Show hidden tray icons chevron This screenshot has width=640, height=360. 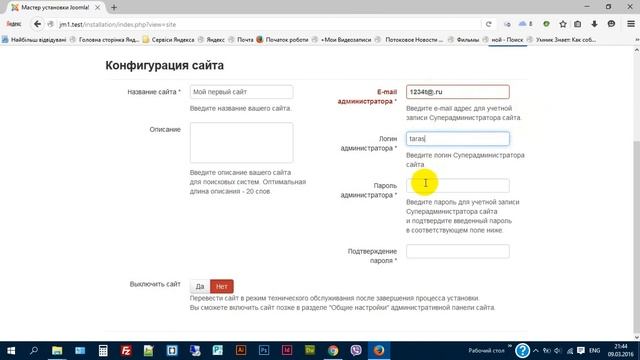pyautogui.click(x=536, y=351)
